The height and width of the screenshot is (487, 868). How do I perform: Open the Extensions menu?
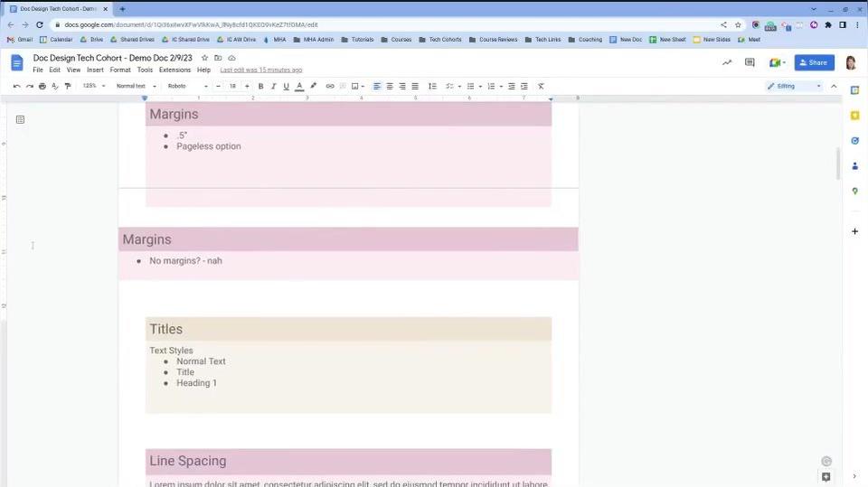coord(175,70)
